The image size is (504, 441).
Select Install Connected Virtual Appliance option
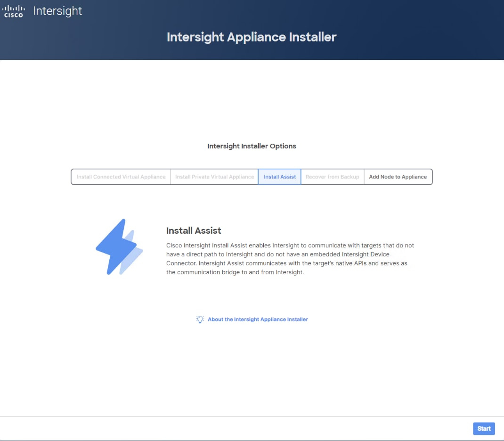[121, 177]
